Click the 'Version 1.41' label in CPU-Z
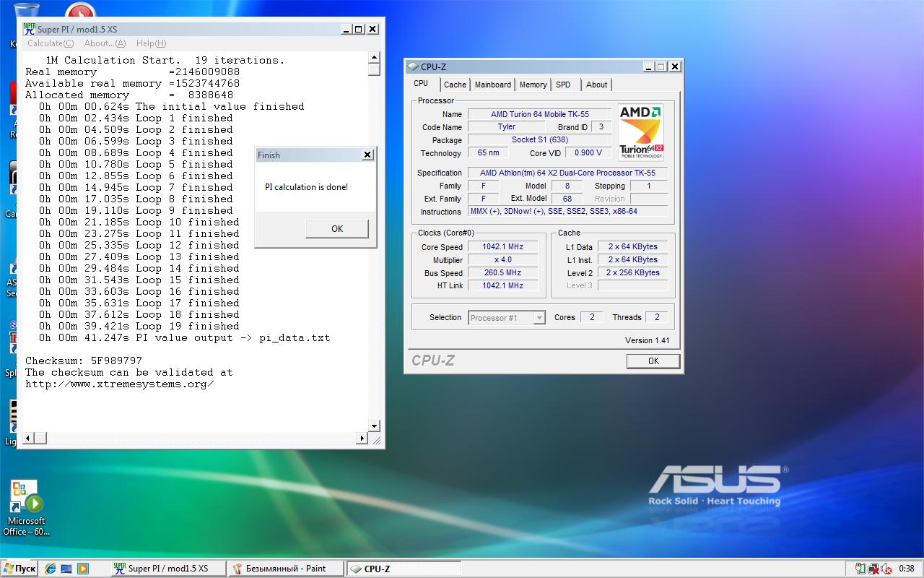 [647, 340]
